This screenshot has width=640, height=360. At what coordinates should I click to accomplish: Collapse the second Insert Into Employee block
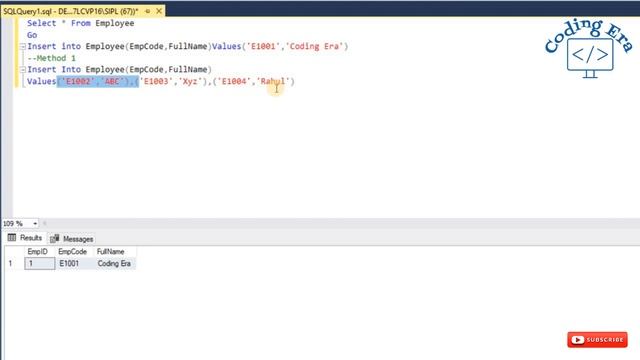coord(23,70)
